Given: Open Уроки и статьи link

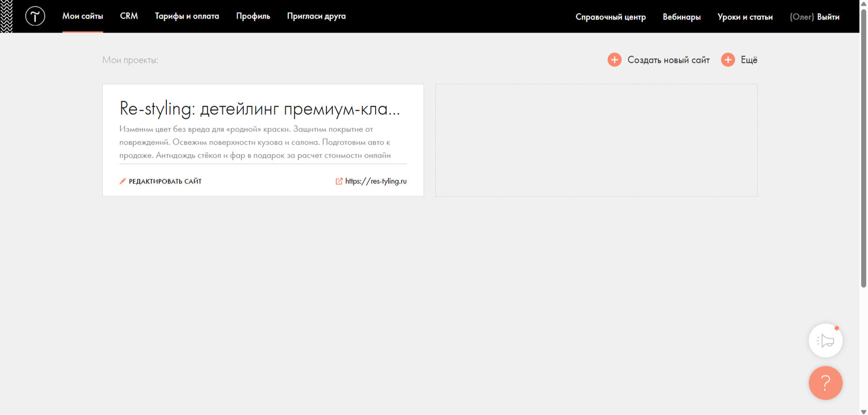Looking at the screenshot, I should coord(745,17).
